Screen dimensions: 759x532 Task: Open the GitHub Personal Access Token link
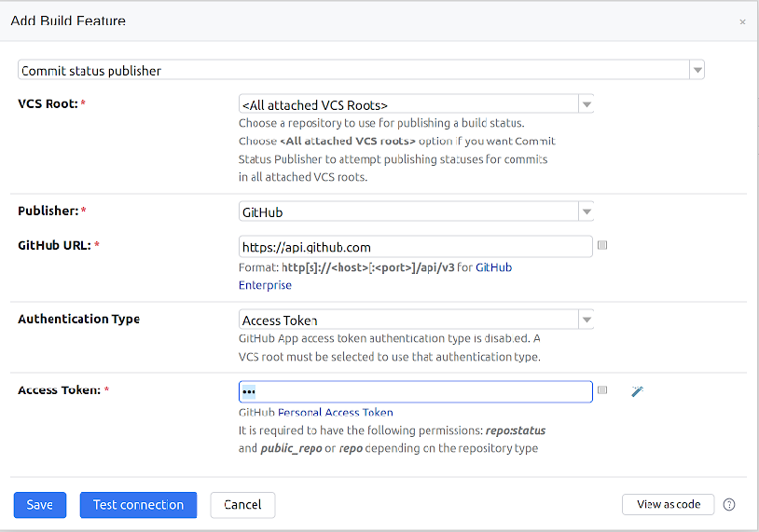(316, 413)
